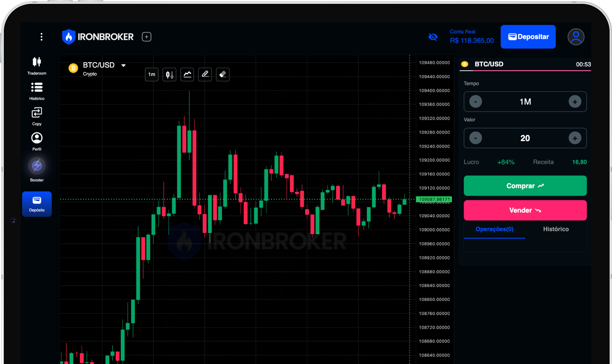Viewport: 612px width, 364px height.
Task: Activate the pencil drawing tool
Action: pos(205,74)
